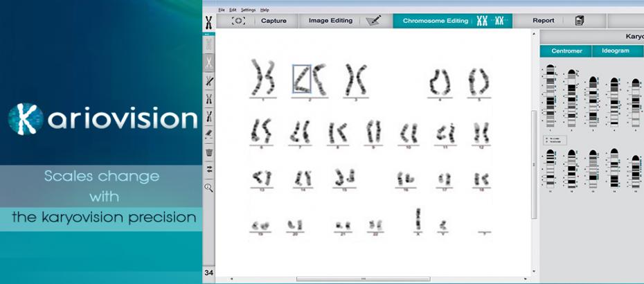644x284 pixels.
Task: Switch to the Image Editing tab
Action: [x=330, y=21]
